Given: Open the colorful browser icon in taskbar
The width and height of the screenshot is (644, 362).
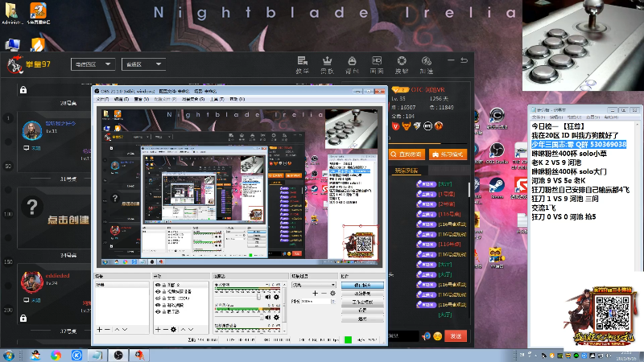Looking at the screenshot, I should pyautogui.click(x=56, y=355).
